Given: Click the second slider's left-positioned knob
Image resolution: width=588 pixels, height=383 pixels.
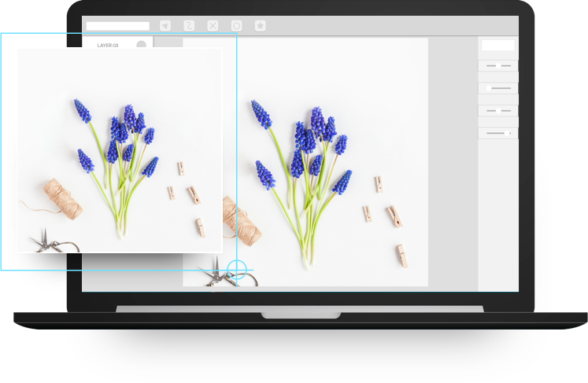Looking at the screenshot, I should point(489,89).
